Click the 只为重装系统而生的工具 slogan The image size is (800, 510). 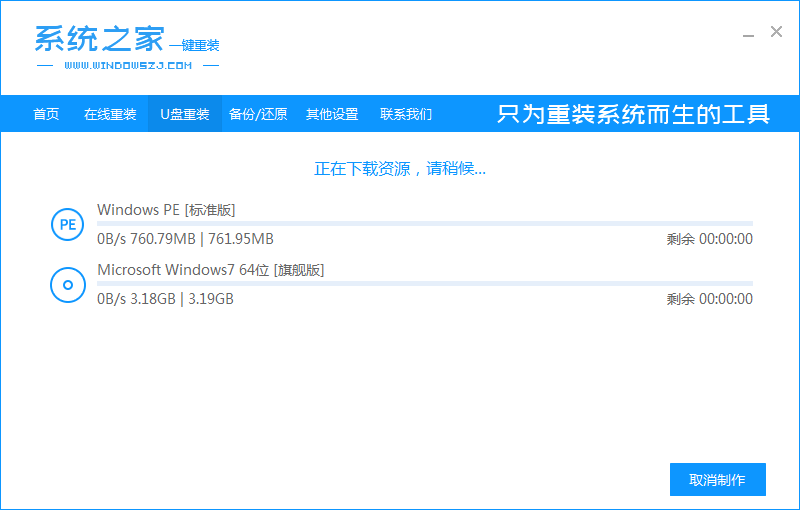[633, 114]
